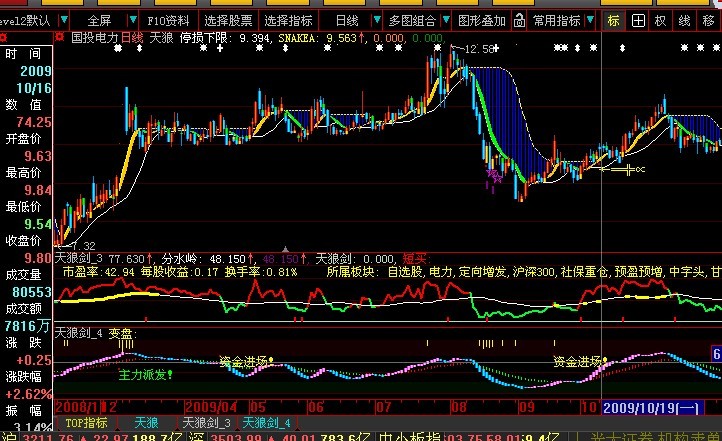Viewport: 722px width, 441px height.
Task: Click the 74.25 value under 数值
Action: coord(34,122)
